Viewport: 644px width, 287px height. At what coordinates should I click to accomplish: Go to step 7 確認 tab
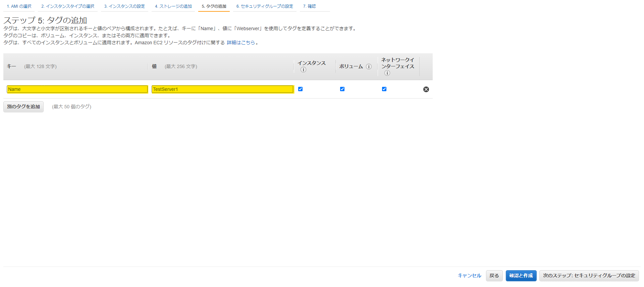click(x=309, y=6)
